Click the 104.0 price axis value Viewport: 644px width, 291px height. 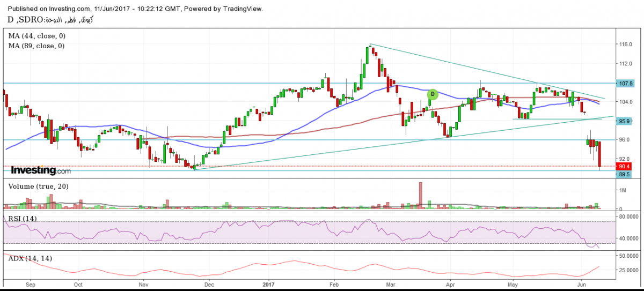(626, 102)
